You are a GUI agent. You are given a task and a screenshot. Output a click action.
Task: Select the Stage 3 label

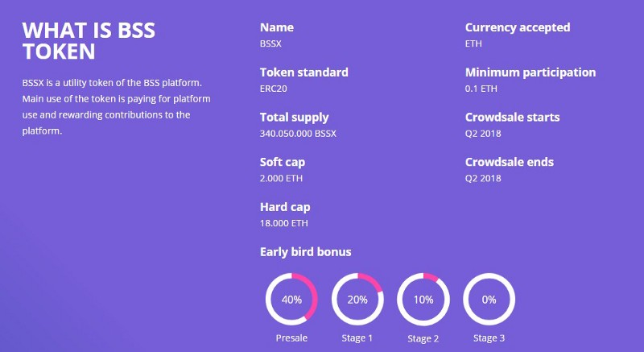click(489, 338)
